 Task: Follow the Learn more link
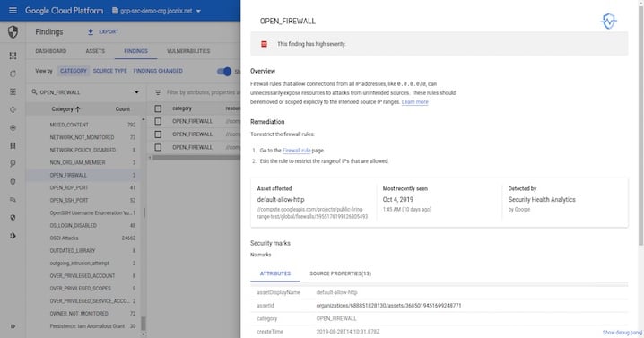pos(414,102)
